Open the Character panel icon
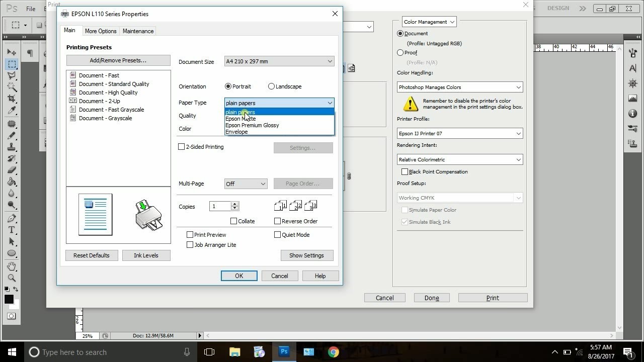The width and height of the screenshot is (644, 362). [633, 68]
